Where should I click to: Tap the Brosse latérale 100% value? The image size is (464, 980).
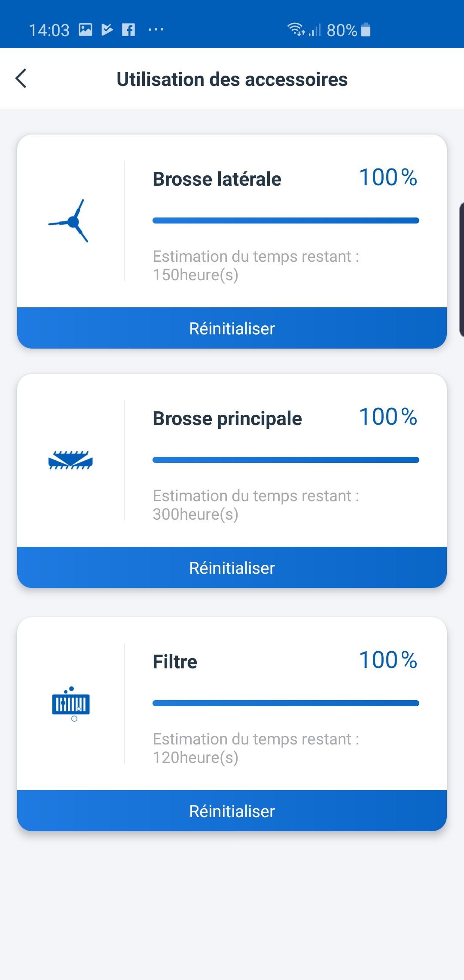[388, 178]
